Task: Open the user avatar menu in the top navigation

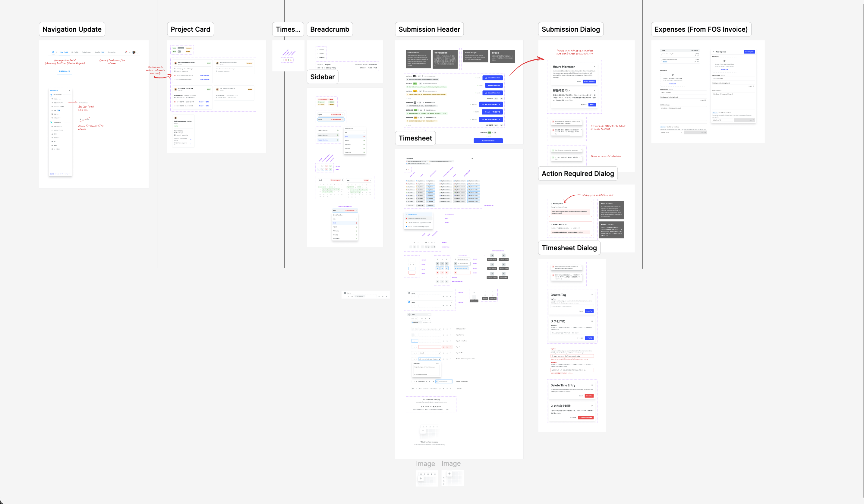Action: [134, 52]
